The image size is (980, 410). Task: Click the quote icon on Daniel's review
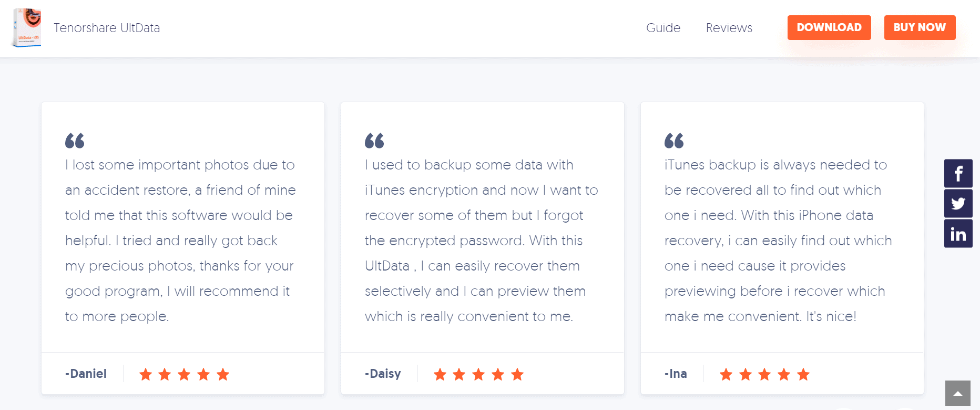pyautogui.click(x=75, y=141)
